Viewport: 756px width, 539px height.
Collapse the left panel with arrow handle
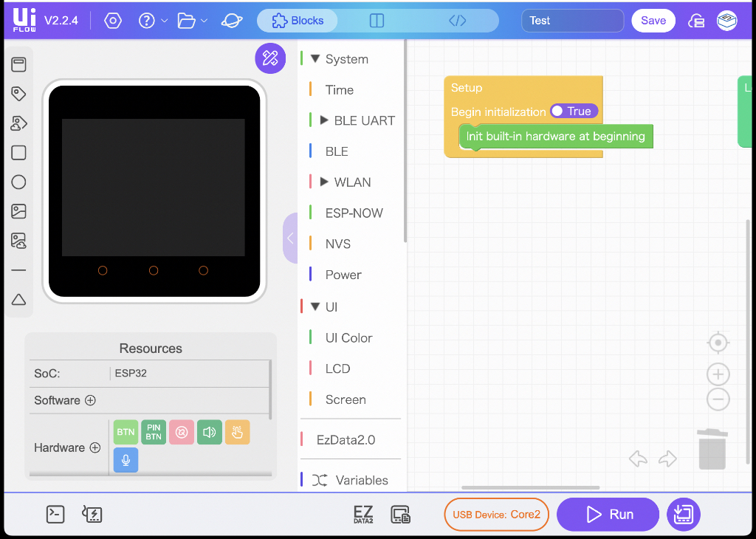(x=290, y=238)
